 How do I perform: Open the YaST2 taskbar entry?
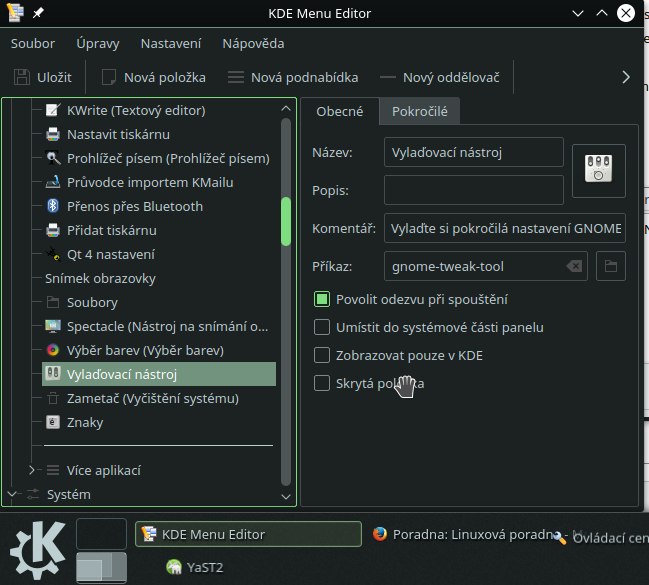[x=195, y=567]
